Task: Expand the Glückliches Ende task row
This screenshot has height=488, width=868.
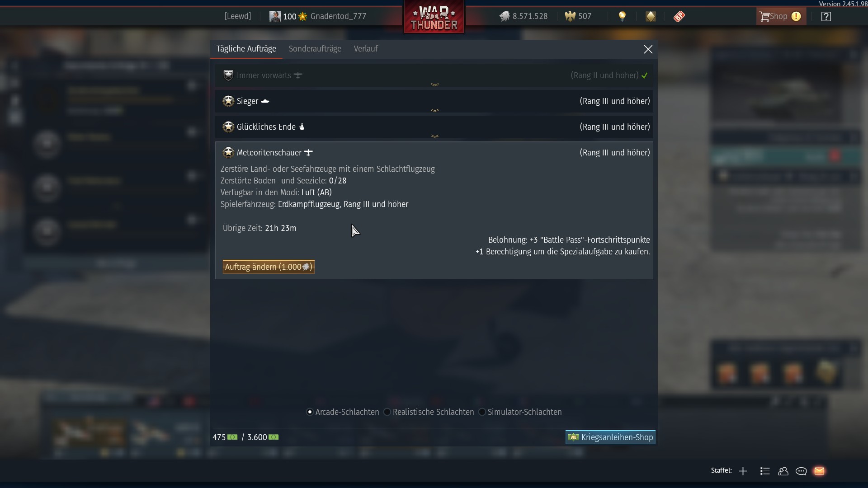Action: tap(434, 127)
